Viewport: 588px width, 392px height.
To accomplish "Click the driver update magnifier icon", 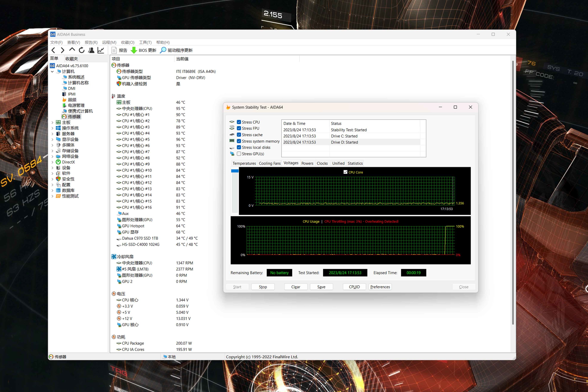I will (163, 50).
